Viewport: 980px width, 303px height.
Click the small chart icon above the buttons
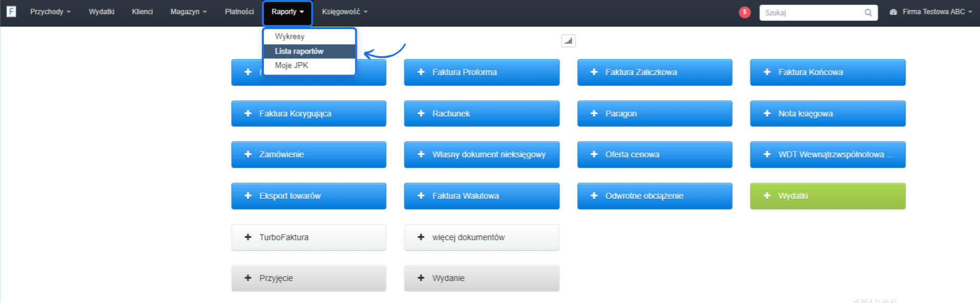click(x=569, y=41)
